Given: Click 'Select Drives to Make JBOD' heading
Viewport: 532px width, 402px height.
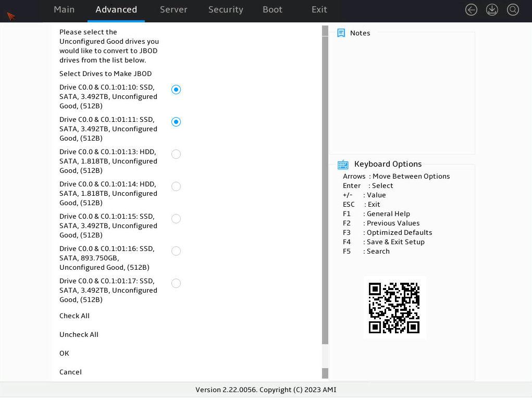Looking at the screenshot, I should (x=106, y=73).
